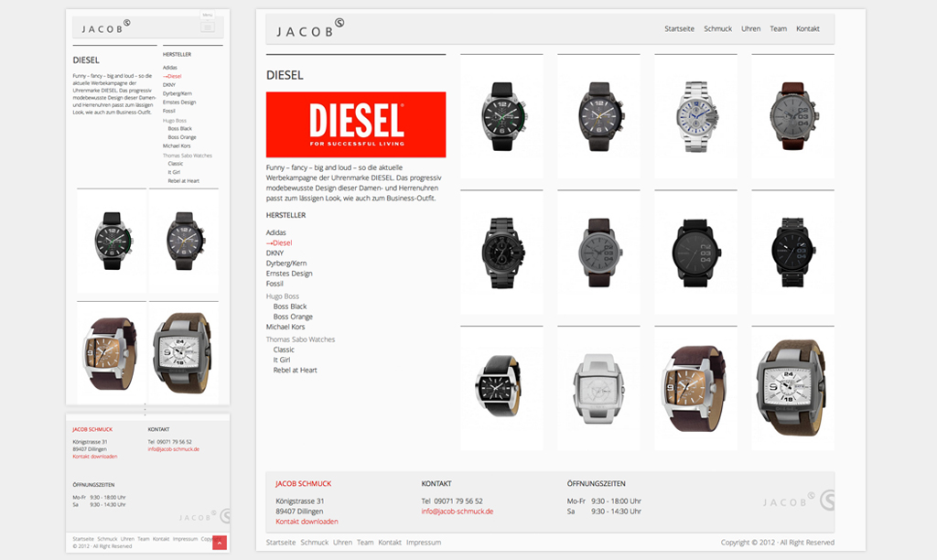Open the mobile hamburger Menu button
The width and height of the screenshot is (937, 560).
[x=208, y=27]
